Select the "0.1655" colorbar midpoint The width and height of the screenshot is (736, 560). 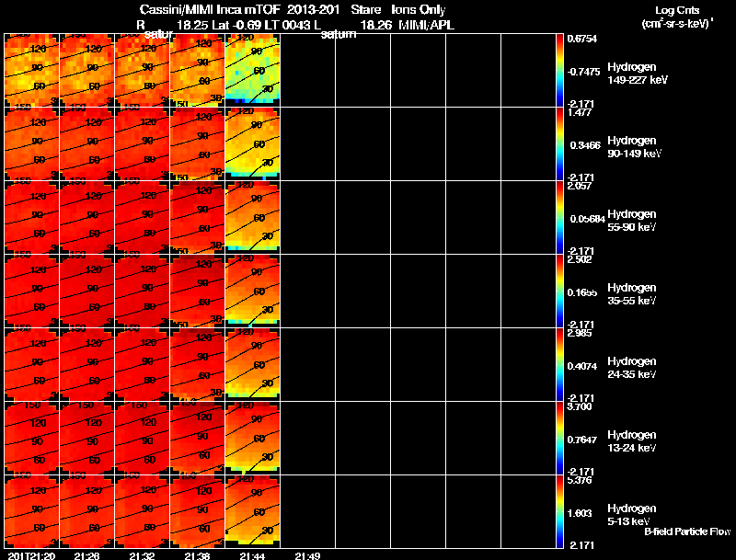coord(582,292)
